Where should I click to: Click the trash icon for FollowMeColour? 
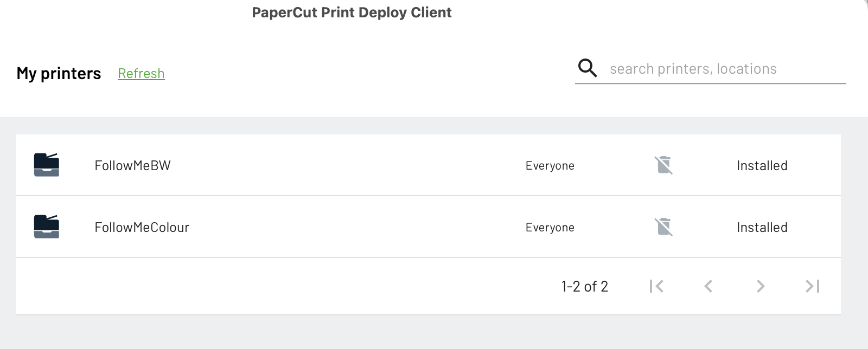click(x=663, y=227)
